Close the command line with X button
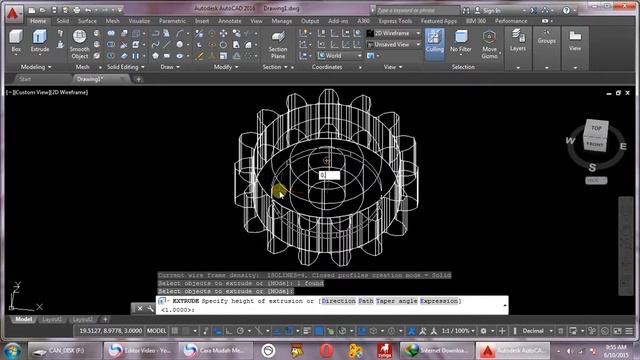The width and height of the screenshot is (640, 360). coord(140,309)
